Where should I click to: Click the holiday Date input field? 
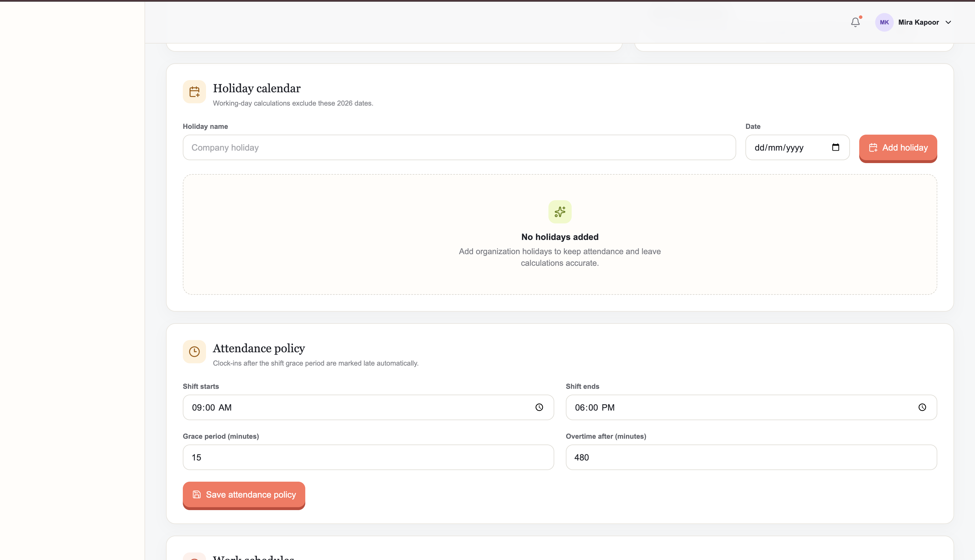[797, 147]
